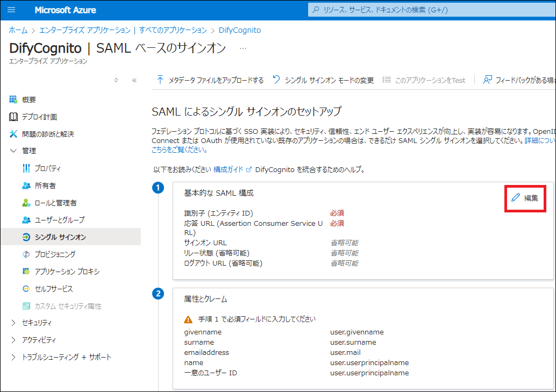Click the 概要 overview icon in sidebar
Image resolution: width=556 pixels, height=392 pixels.
point(13,99)
